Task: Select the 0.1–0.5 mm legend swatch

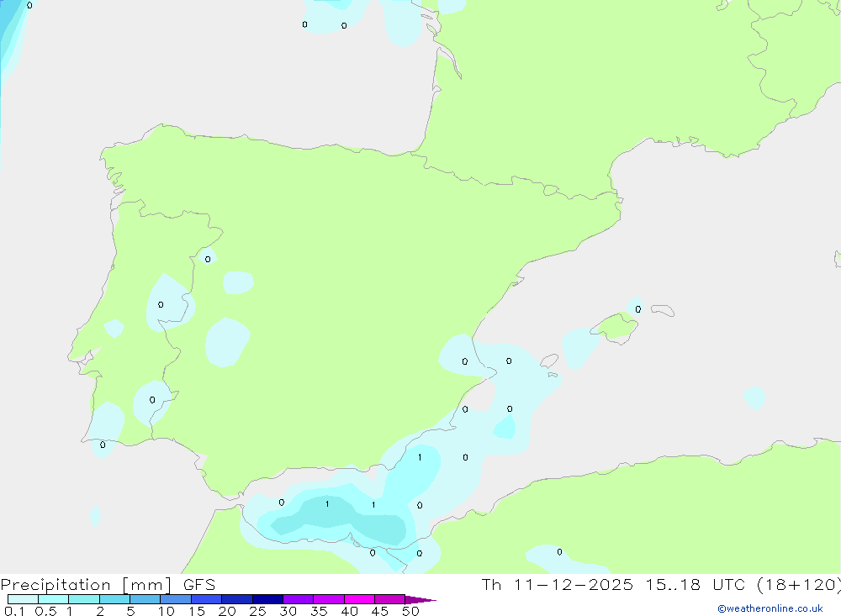Action: point(23,599)
